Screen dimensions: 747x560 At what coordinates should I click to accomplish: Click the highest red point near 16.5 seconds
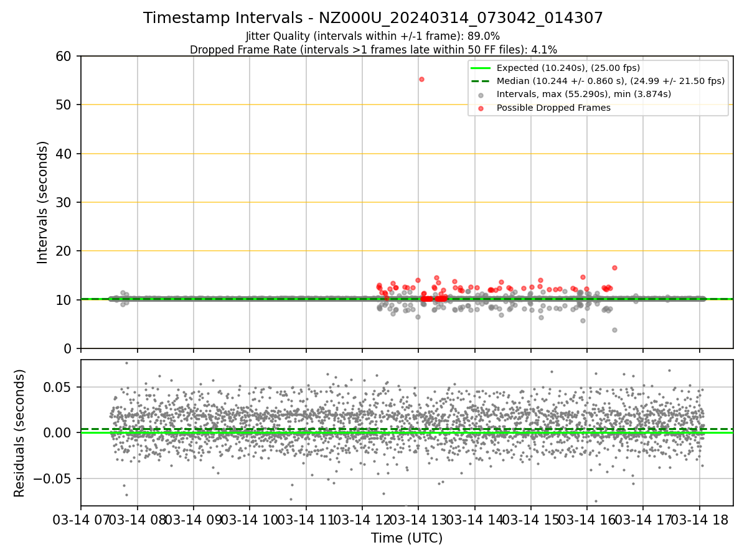[614, 268]
